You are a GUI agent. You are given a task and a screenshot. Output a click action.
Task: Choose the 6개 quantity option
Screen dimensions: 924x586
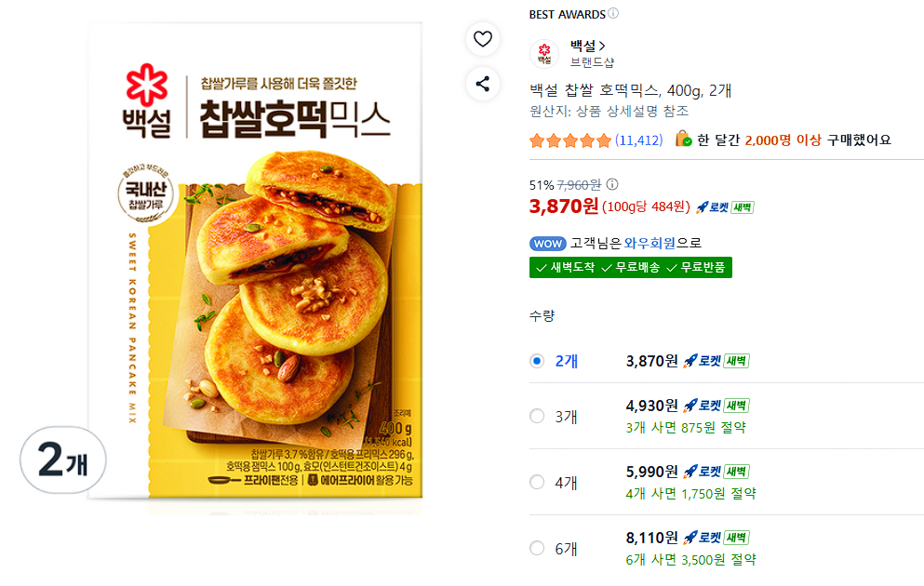[537, 550]
